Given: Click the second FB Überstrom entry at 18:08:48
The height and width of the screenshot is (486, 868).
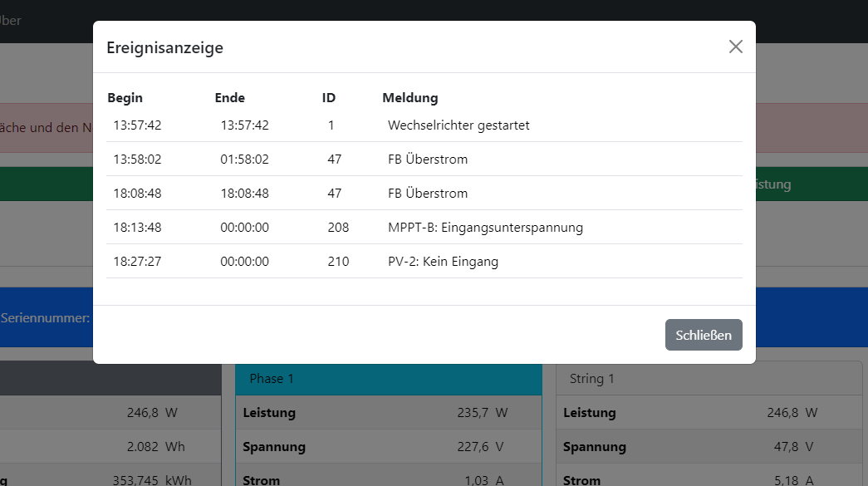Looking at the screenshot, I should (x=424, y=194).
